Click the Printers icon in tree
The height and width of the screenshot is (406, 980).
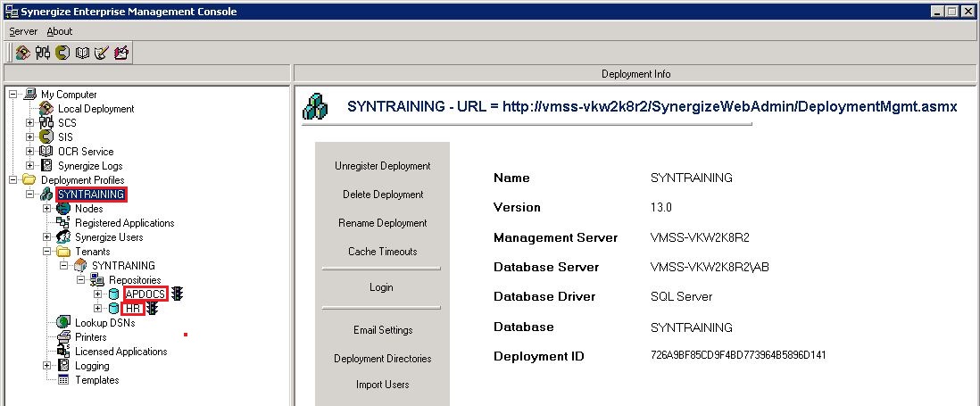(x=63, y=336)
